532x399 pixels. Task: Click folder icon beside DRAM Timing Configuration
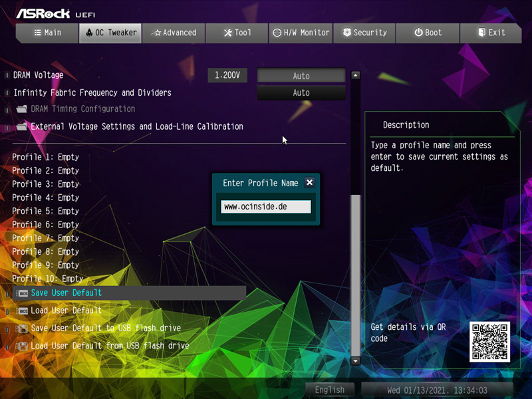coord(22,109)
